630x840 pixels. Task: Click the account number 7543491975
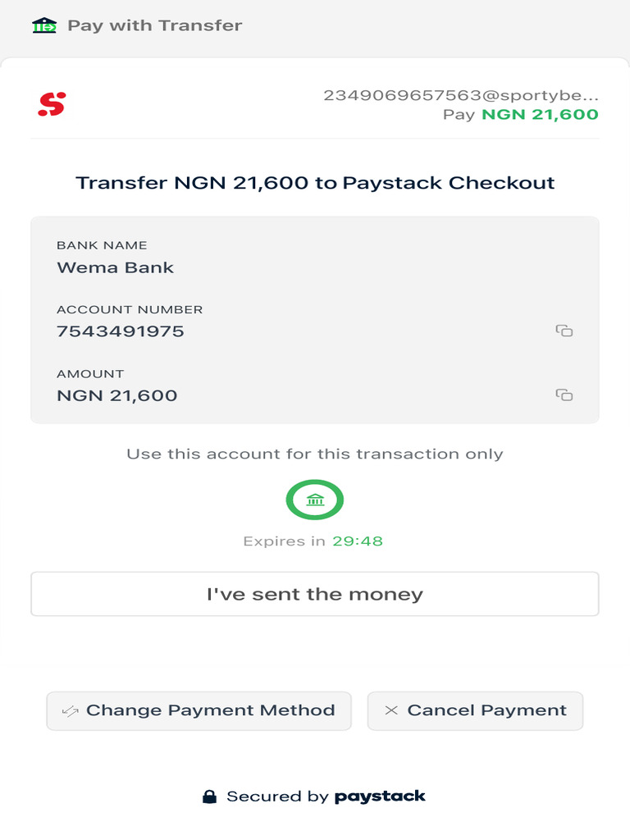coord(121,331)
